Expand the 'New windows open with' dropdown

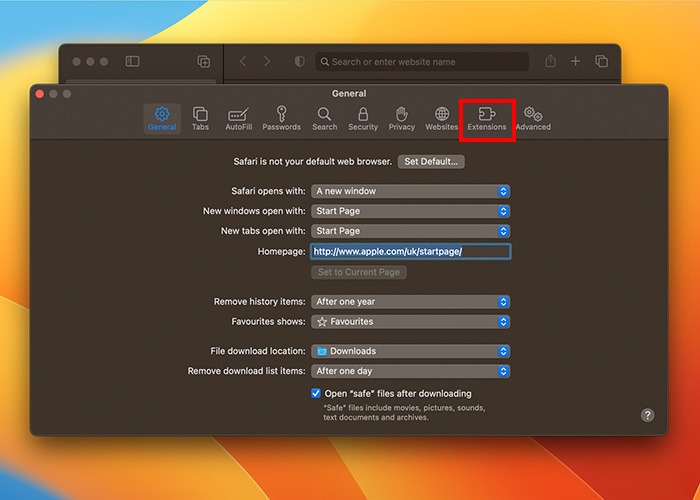411,211
